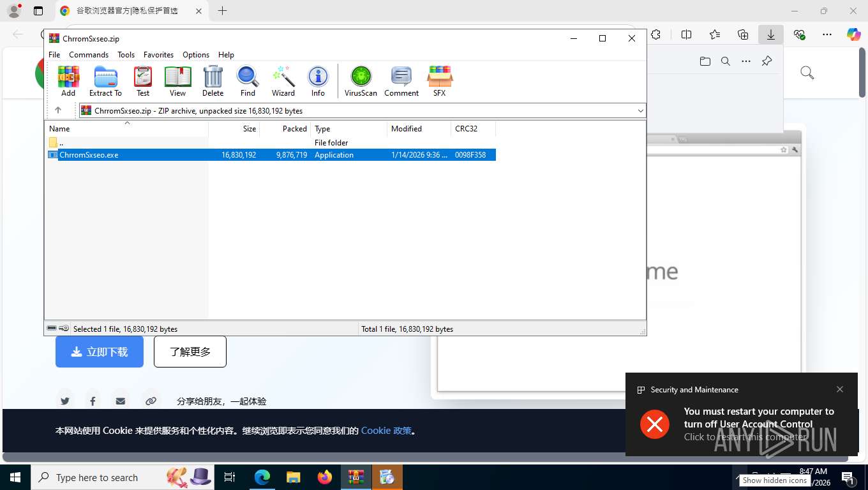
Task: Open the View tool in WinRAR
Action: point(177,81)
